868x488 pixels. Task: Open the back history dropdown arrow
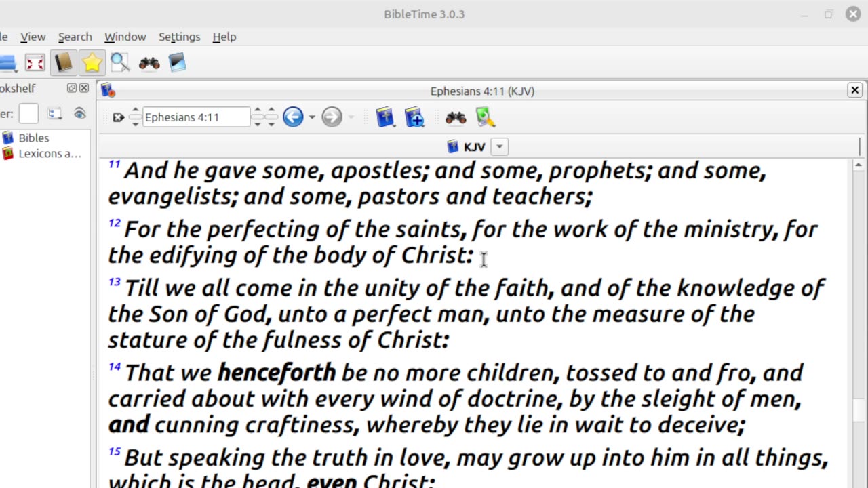click(312, 117)
